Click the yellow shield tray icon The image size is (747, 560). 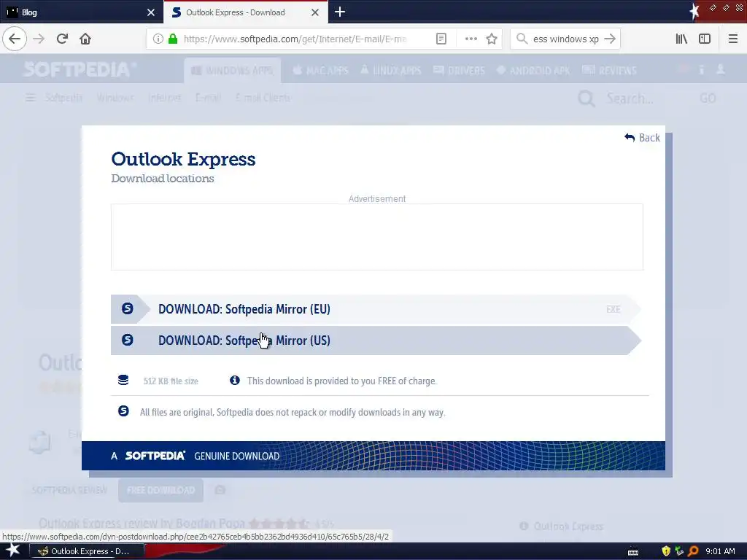coord(666,551)
